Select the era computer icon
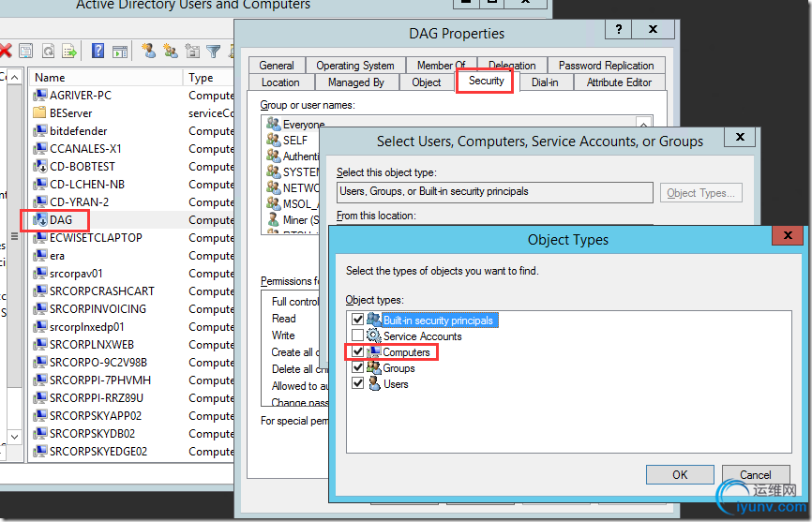 coord(40,256)
